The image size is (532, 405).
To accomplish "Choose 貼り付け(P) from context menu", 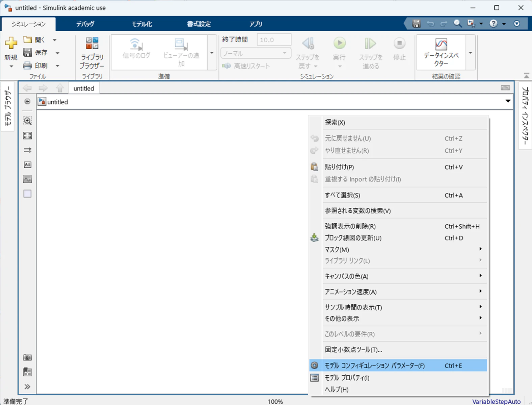I will [x=398, y=167].
